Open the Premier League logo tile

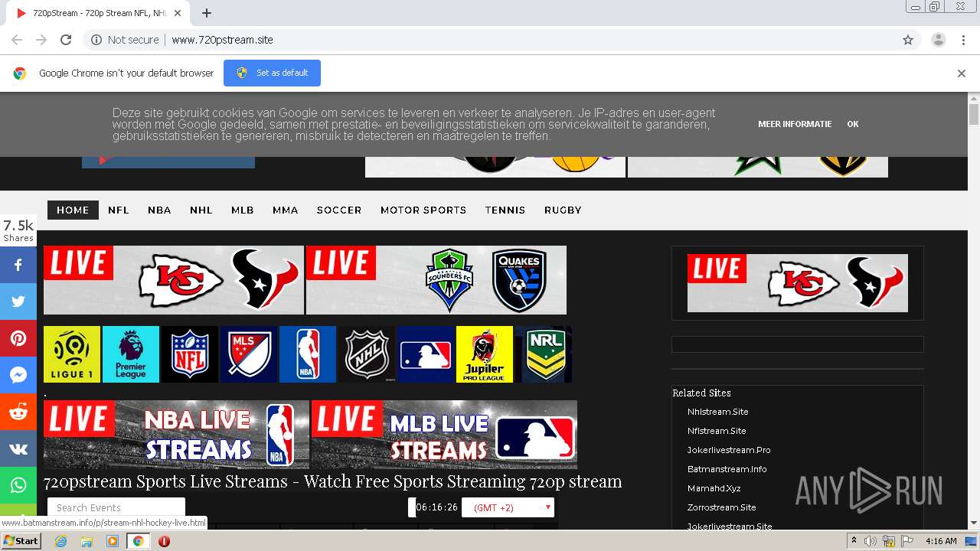[131, 354]
